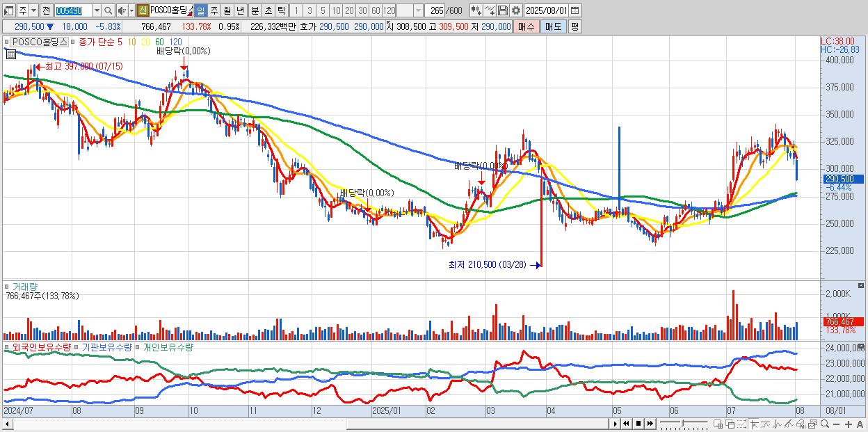
Task: Select the 120 interval preset
Action: point(389,10)
